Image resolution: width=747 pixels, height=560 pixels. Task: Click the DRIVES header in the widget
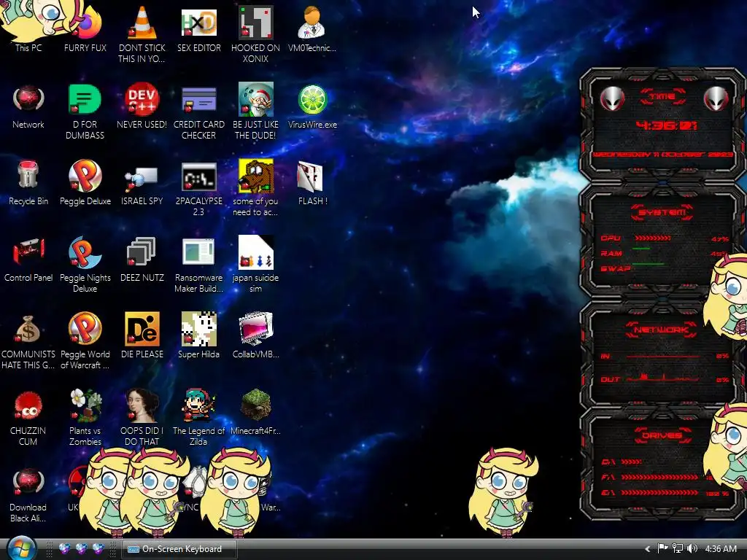[x=662, y=435]
